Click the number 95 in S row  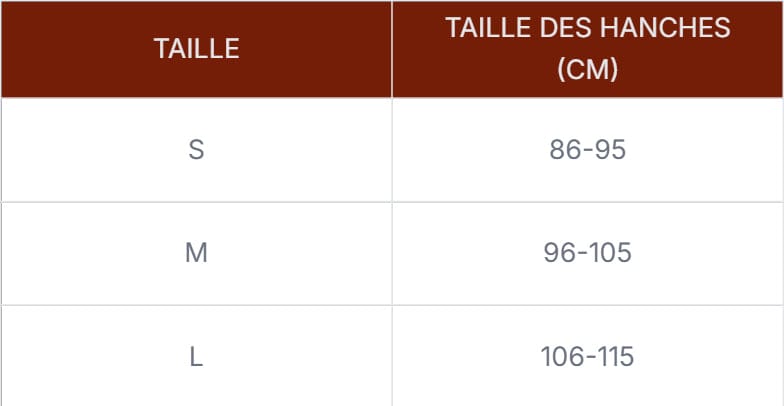[612, 150]
